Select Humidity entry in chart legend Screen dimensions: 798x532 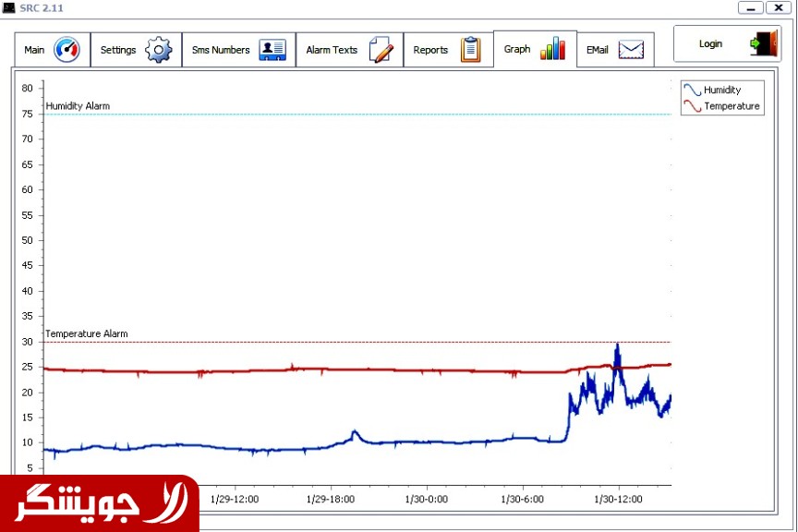click(x=721, y=91)
